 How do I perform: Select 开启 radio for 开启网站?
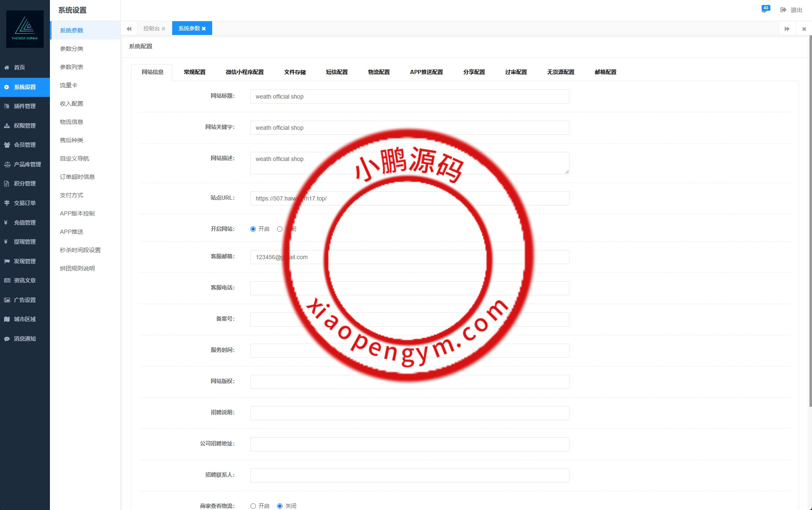[x=253, y=229]
